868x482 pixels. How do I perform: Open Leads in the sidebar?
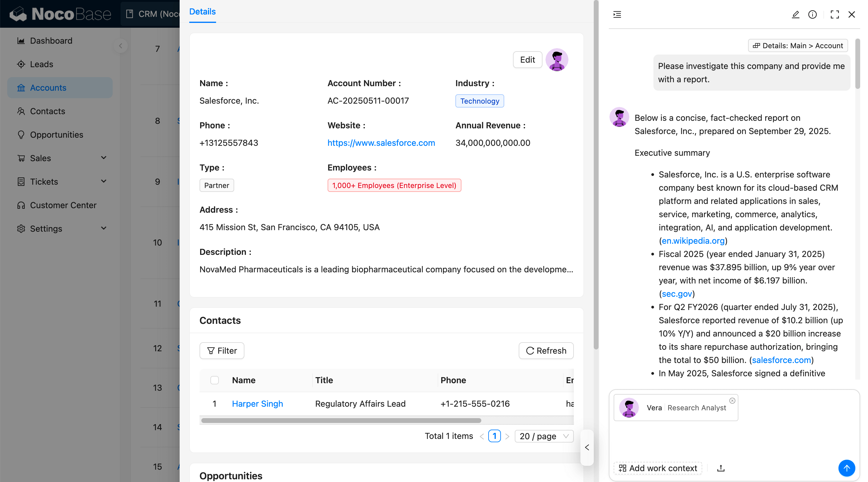point(42,64)
